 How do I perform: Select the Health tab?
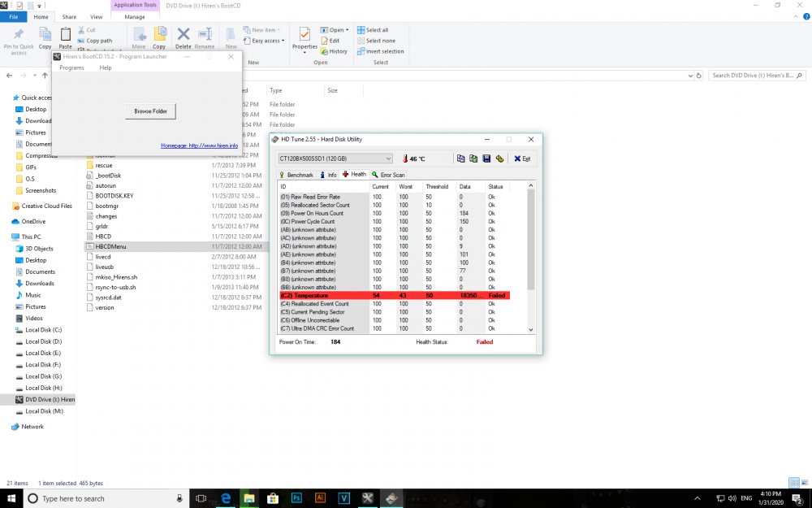click(x=354, y=175)
